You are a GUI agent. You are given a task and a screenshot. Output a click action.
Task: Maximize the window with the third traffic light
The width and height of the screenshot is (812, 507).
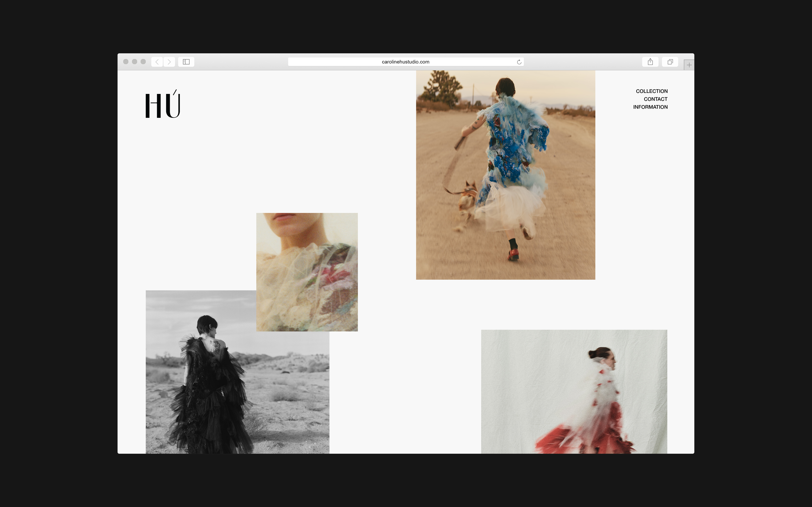point(143,62)
